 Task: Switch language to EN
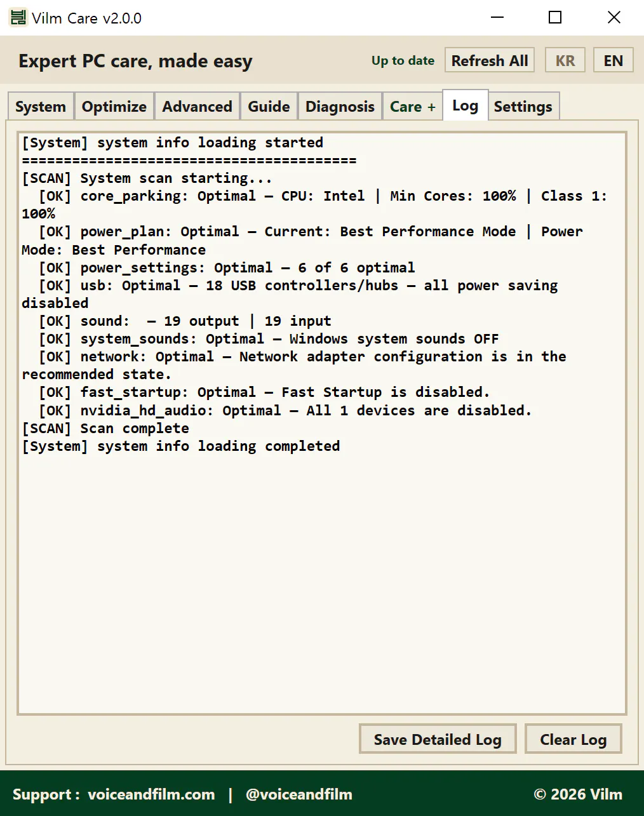[x=613, y=60]
